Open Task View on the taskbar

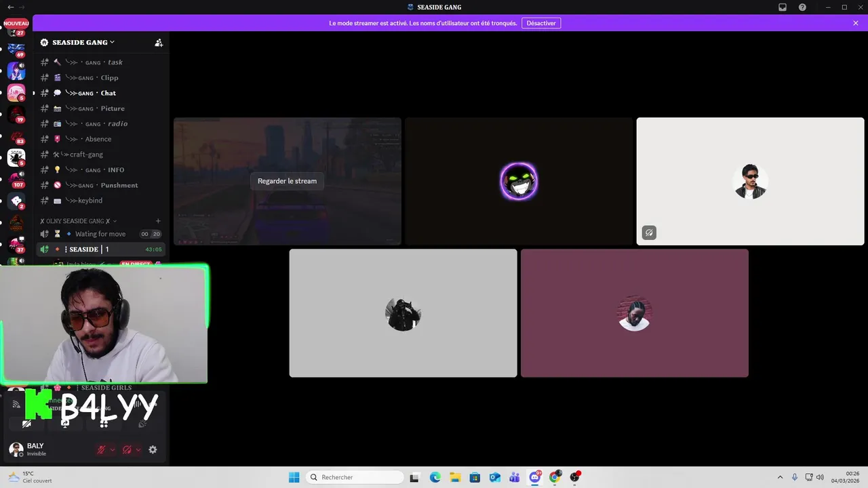414,477
